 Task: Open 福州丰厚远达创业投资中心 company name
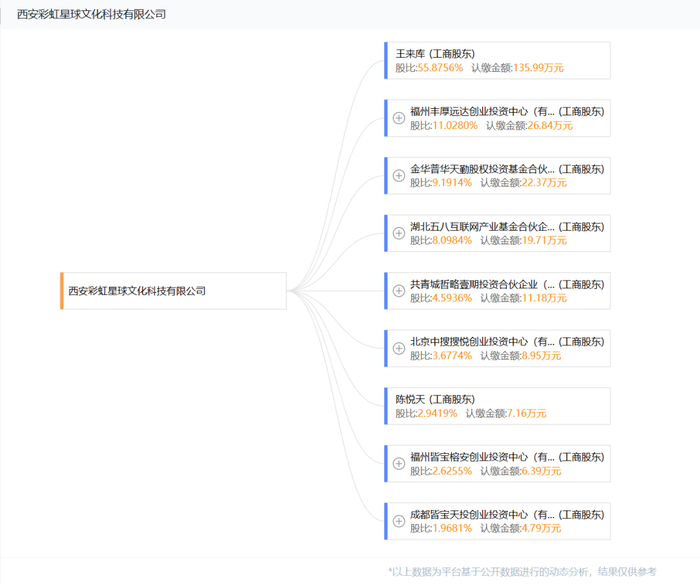[483, 111]
